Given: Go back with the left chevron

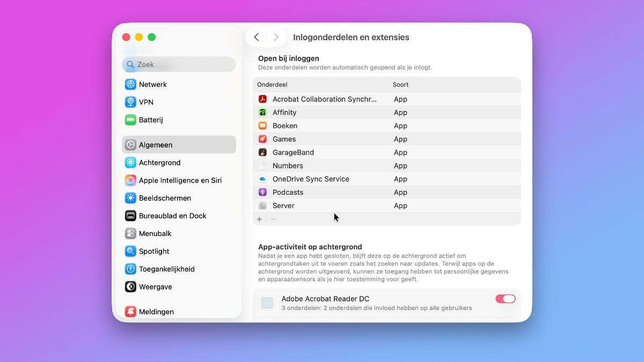Looking at the screenshot, I should click(257, 37).
